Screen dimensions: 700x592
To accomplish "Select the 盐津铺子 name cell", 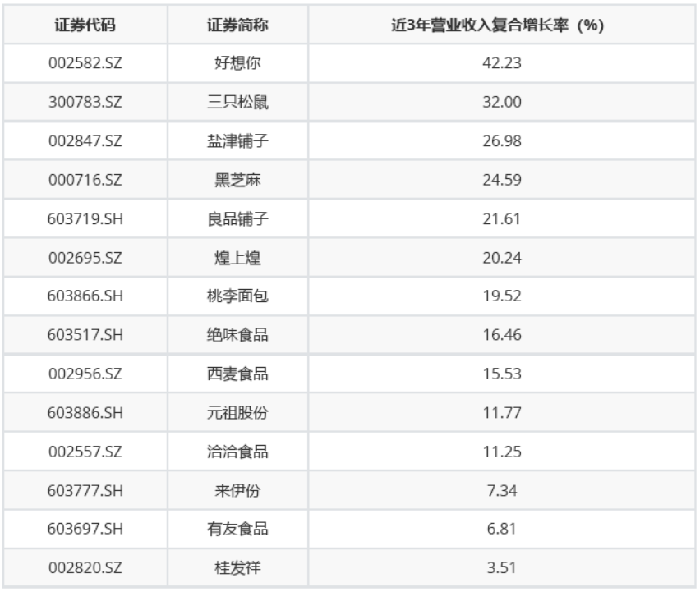I will (x=237, y=141).
